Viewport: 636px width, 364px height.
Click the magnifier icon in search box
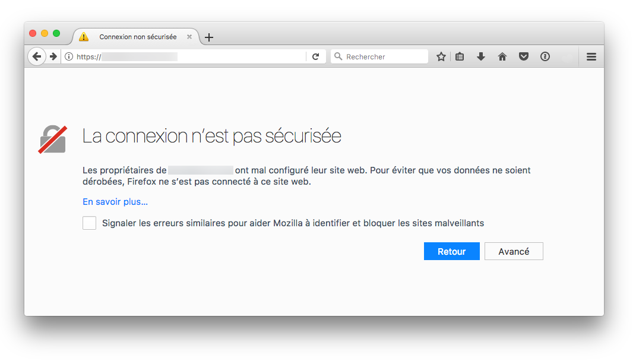point(338,56)
